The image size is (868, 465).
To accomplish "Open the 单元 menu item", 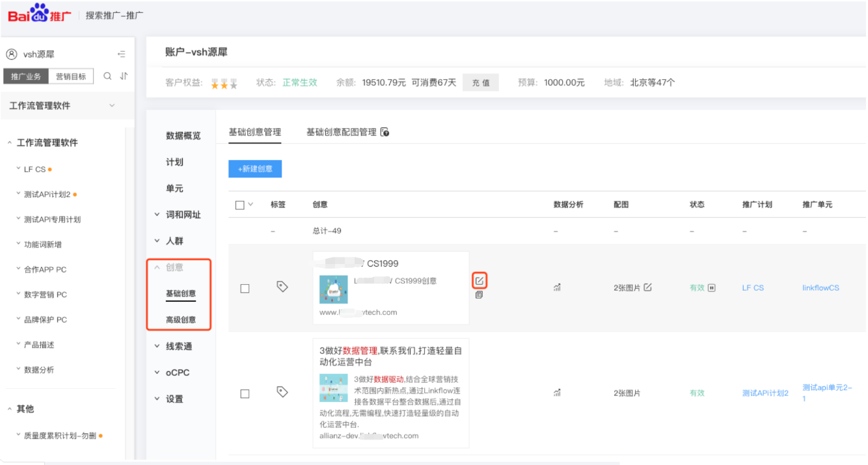I will click(x=174, y=189).
